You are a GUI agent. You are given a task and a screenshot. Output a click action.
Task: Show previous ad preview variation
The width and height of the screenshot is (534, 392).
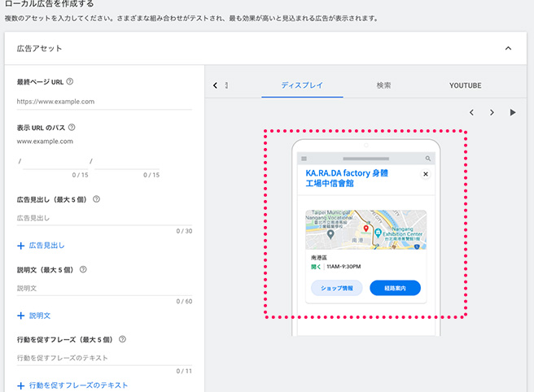[471, 112]
